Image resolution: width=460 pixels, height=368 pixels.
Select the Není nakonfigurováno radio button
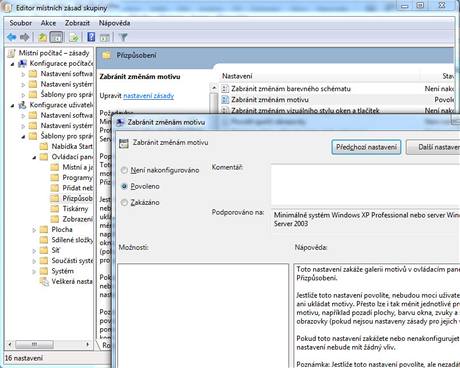coord(124,170)
